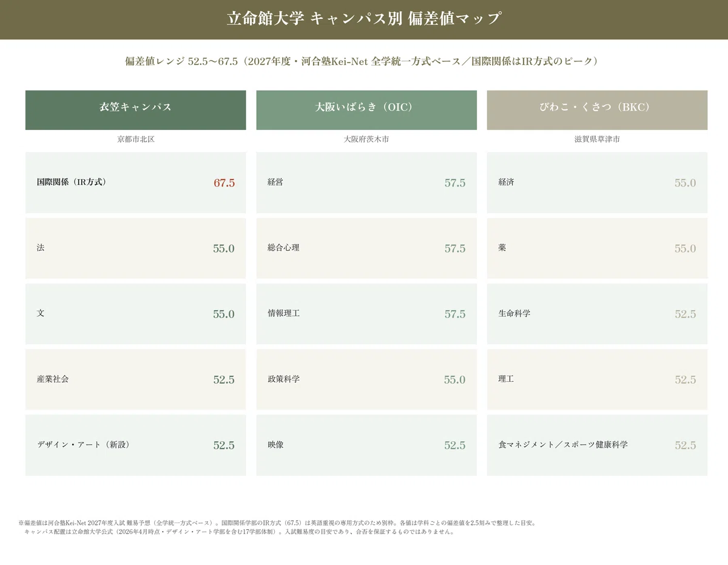Screen dimensions: 728x565
Task: Select the 京都市北区 location label
Action: 136,140
